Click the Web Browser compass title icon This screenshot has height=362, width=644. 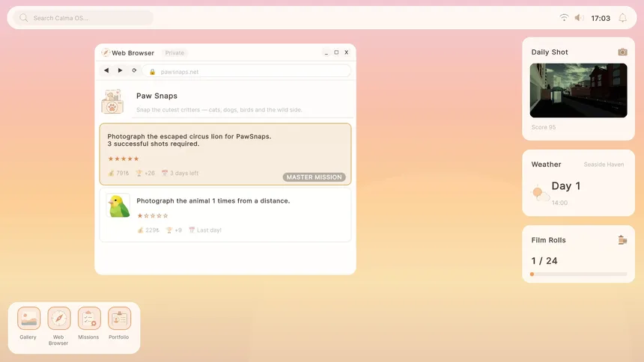[106, 52]
